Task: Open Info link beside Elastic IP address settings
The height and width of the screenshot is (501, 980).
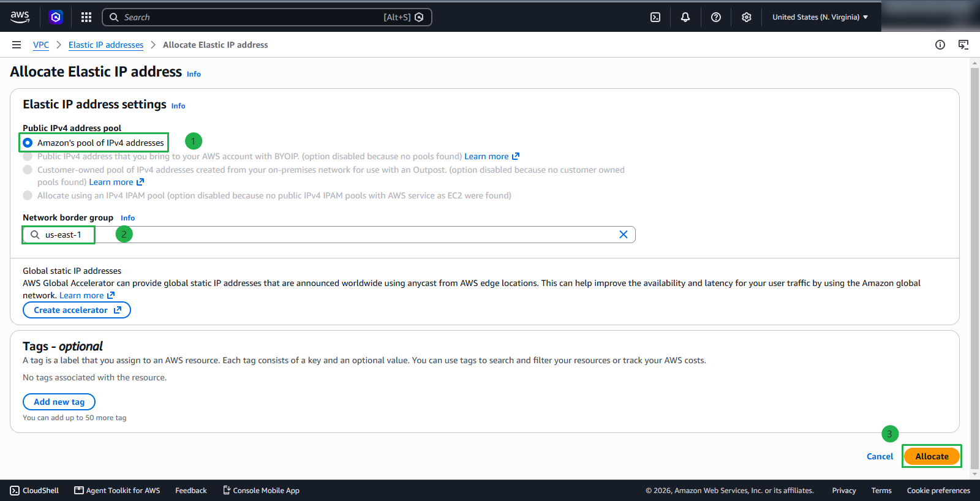Action: tap(178, 106)
